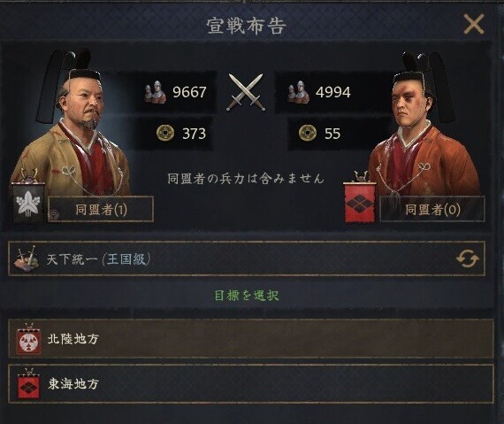Close the 宣戦布告 window

point(474,24)
